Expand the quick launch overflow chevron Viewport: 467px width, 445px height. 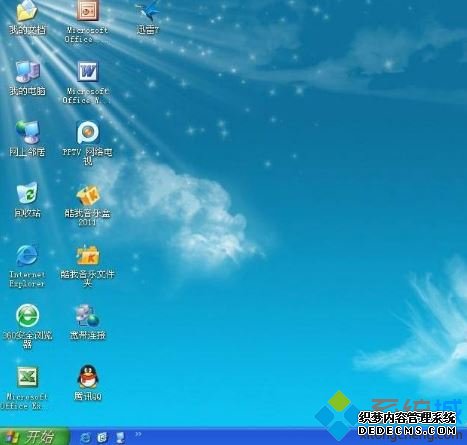coord(138,434)
